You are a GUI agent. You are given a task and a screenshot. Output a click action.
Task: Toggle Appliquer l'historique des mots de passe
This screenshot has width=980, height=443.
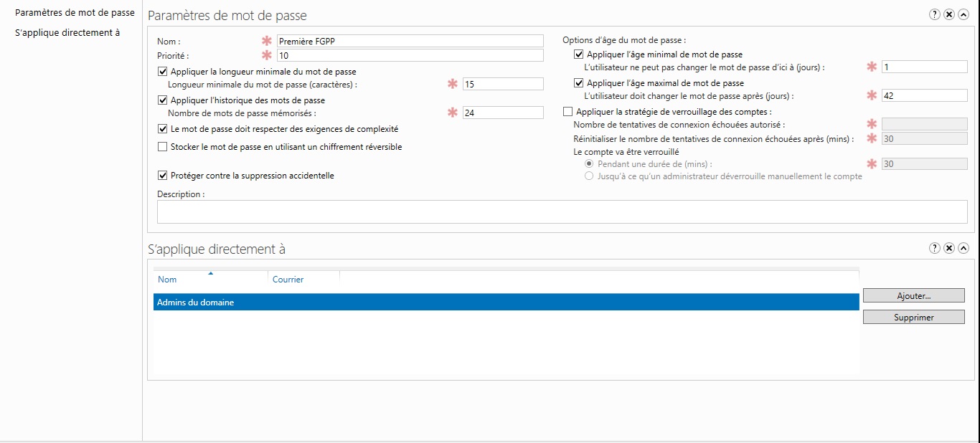coord(163,100)
